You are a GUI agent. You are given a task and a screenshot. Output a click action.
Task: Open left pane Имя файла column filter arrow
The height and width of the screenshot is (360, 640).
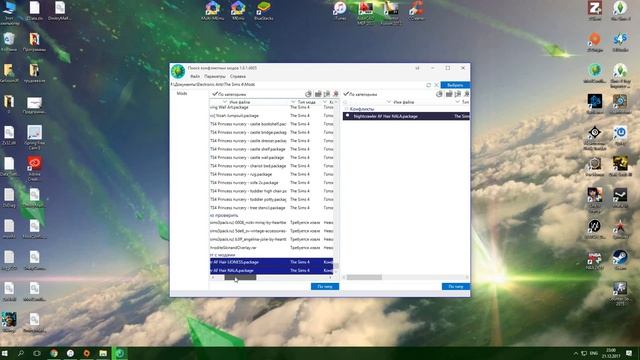224,102
